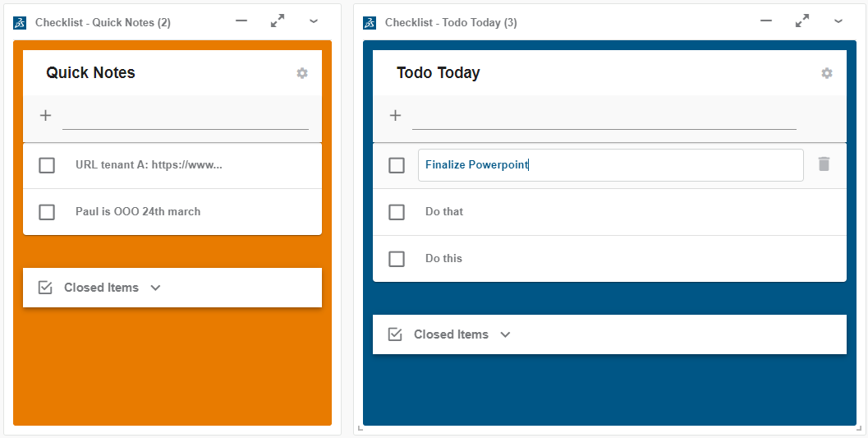
Task: Minimize the Quick Notes widget
Action: point(241,21)
